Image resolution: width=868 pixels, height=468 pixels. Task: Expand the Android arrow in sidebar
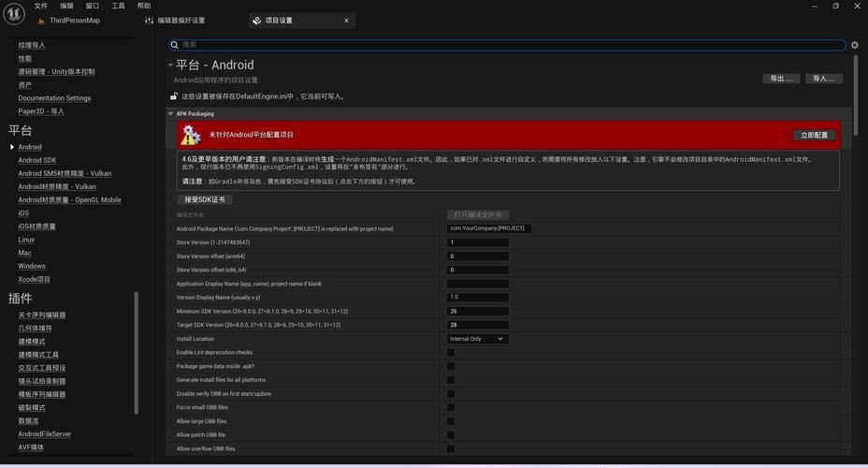tap(11, 147)
